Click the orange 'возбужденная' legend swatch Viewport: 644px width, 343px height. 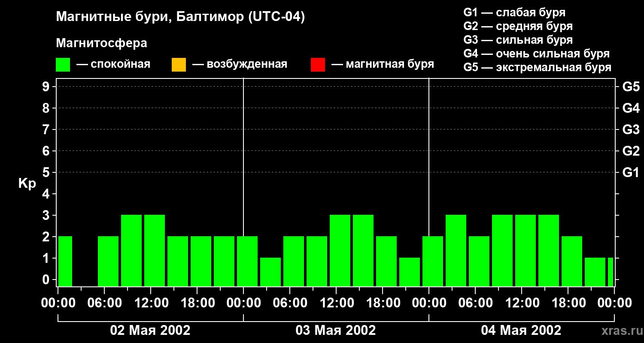point(179,65)
